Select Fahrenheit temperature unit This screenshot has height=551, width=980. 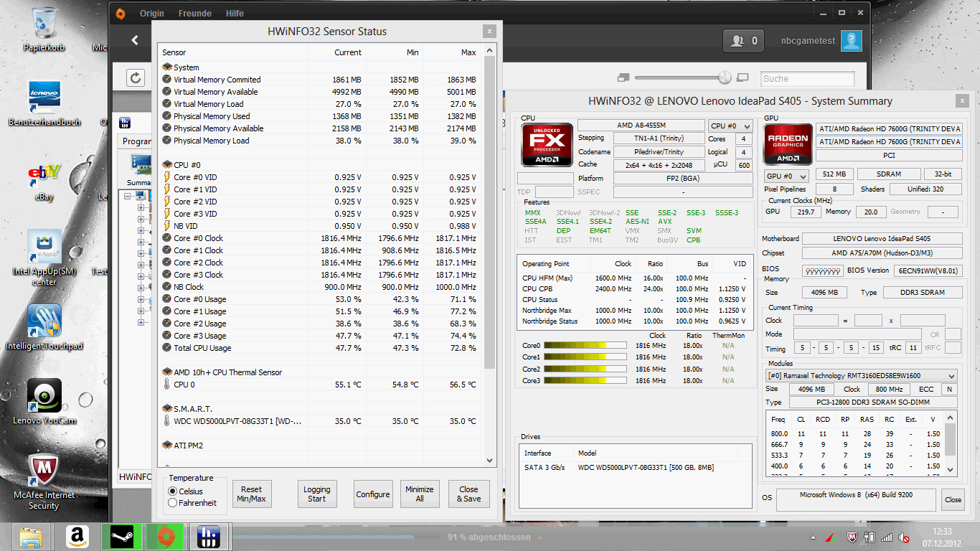click(172, 503)
